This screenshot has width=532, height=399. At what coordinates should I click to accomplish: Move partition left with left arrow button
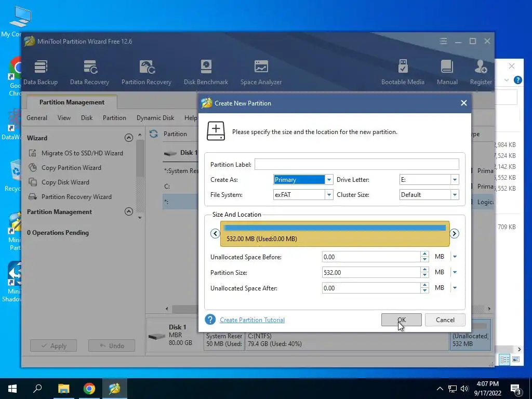click(215, 233)
